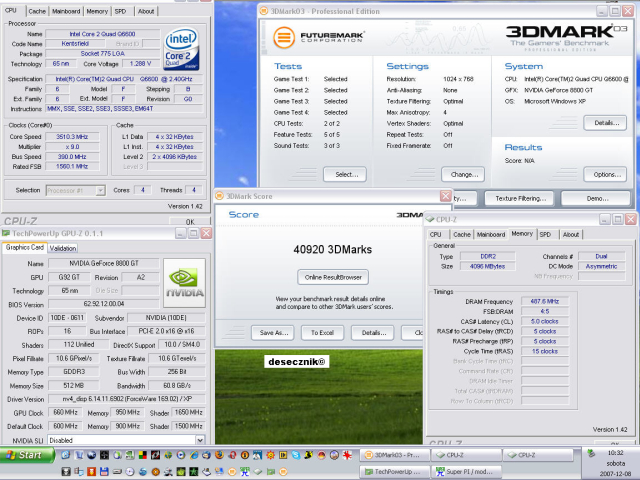Click the 40920 3DMarks score text
The height and width of the screenshot is (480, 640).
click(x=333, y=249)
